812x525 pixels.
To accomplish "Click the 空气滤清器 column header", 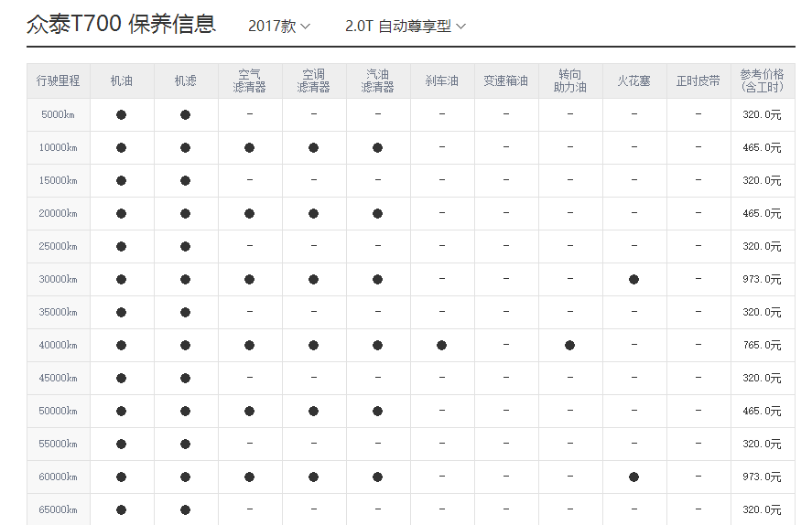I will point(249,80).
